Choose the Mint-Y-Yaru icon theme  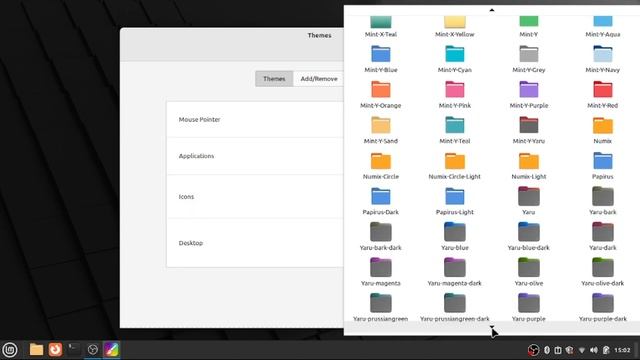[x=529, y=130]
